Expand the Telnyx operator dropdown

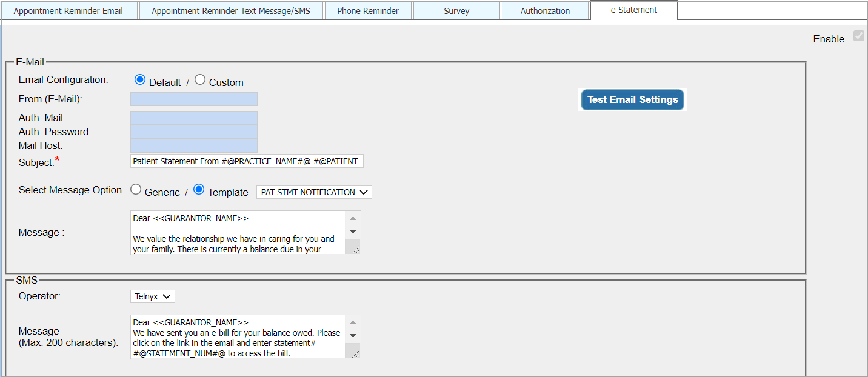click(152, 296)
